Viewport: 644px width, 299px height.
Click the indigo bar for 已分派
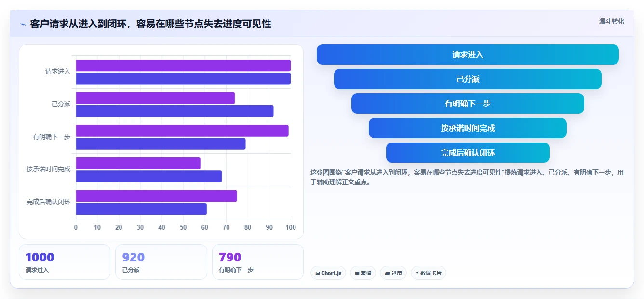[x=174, y=111]
